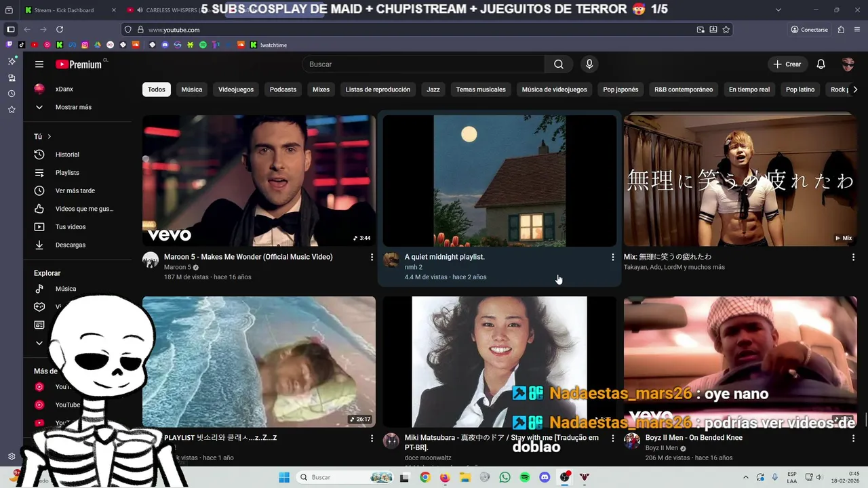Viewport: 868px width, 488px height.
Task: Select the Música filter chip
Action: coord(192,89)
